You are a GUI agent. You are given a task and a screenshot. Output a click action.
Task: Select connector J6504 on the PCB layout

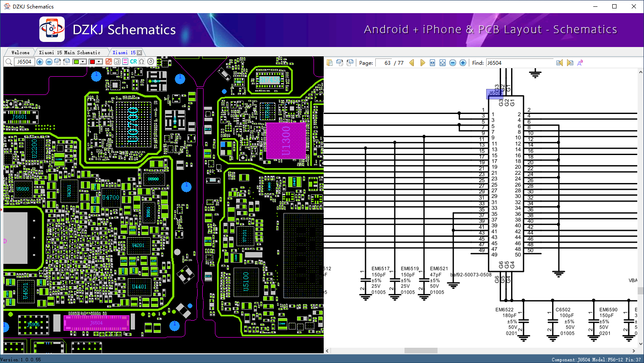click(96, 323)
